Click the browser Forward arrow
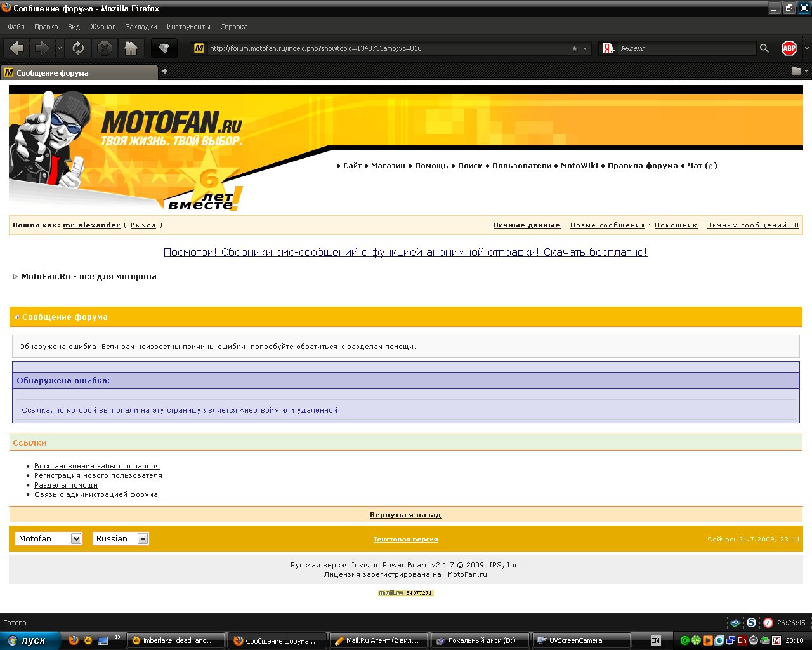Viewport: 812px width, 650px height. 42,48
